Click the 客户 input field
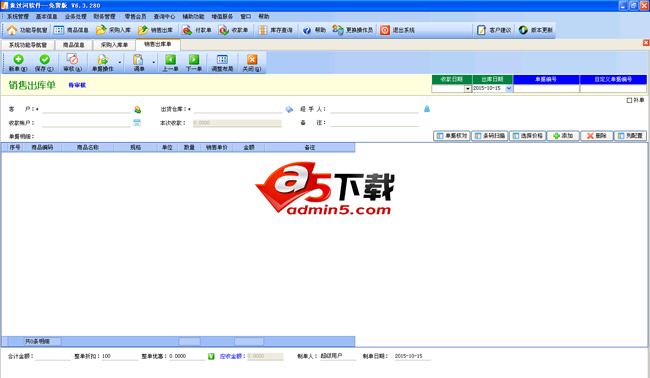This screenshot has width=650, height=378. (x=86, y=109)
